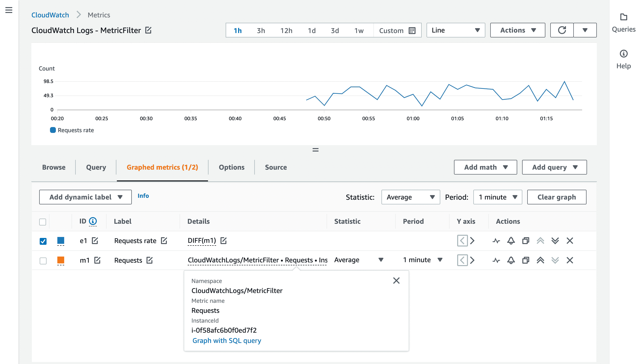This screenshot has width=637, height=364.
Task: Open the Source tab
Action: (276, 167)
